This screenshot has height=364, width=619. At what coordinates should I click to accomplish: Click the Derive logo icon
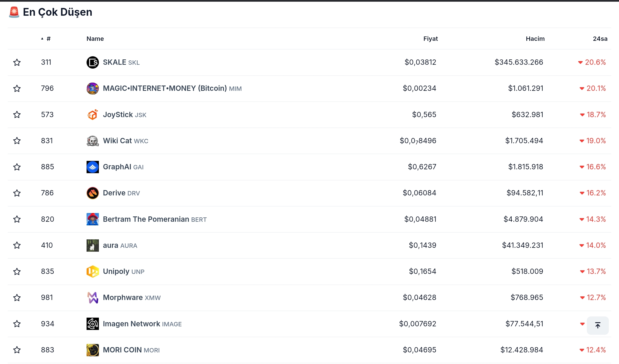(93, 193)
